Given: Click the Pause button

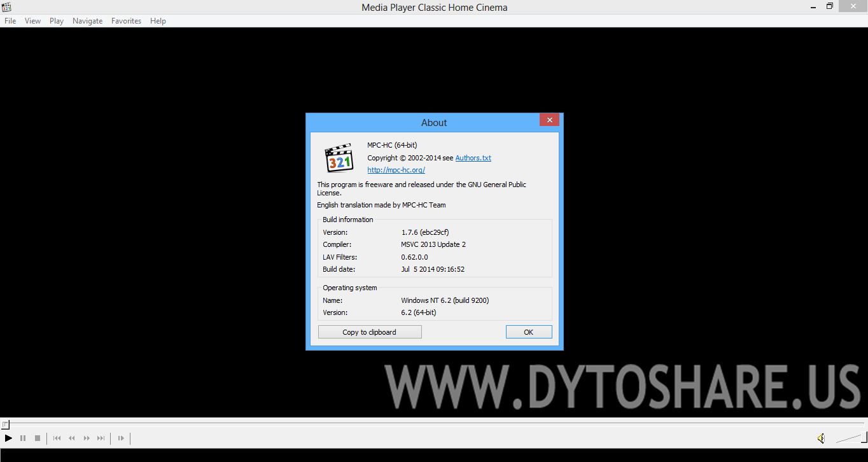Looking at the screenshot, I should [23, 438].
